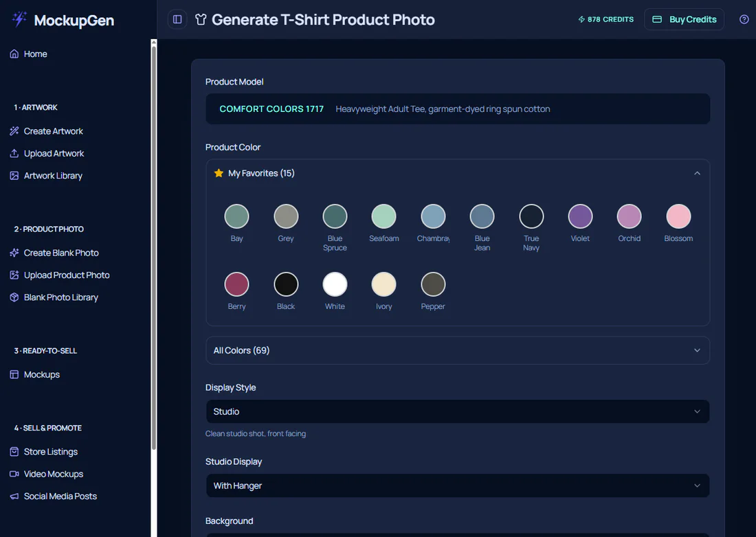Select the White color swatch
The height and width of the screenshot is (537, 756).
tap(335, 284)
